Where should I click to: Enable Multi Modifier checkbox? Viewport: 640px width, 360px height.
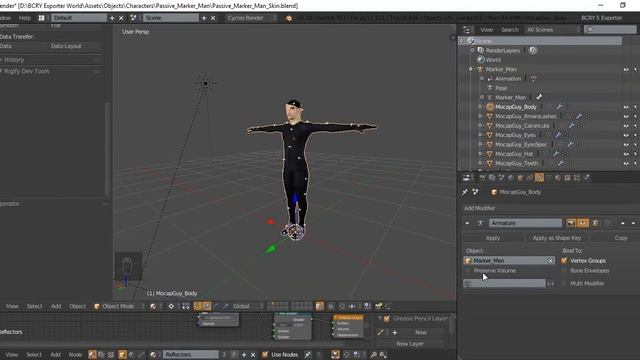click(564, 283)
